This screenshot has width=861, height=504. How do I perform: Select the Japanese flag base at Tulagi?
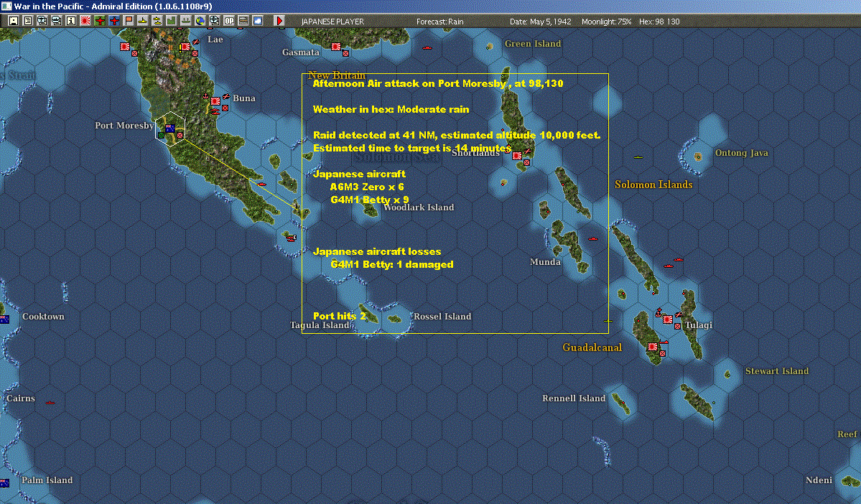(668, 319)
